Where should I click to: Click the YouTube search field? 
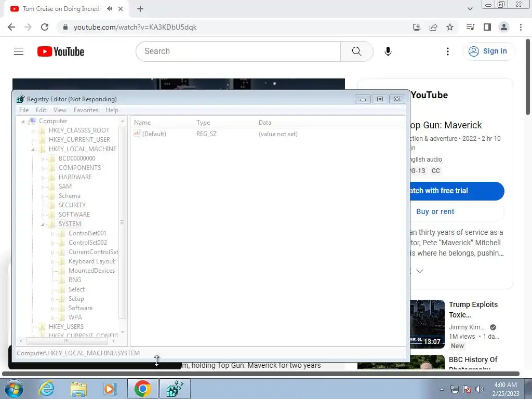(x=238, y=51)
